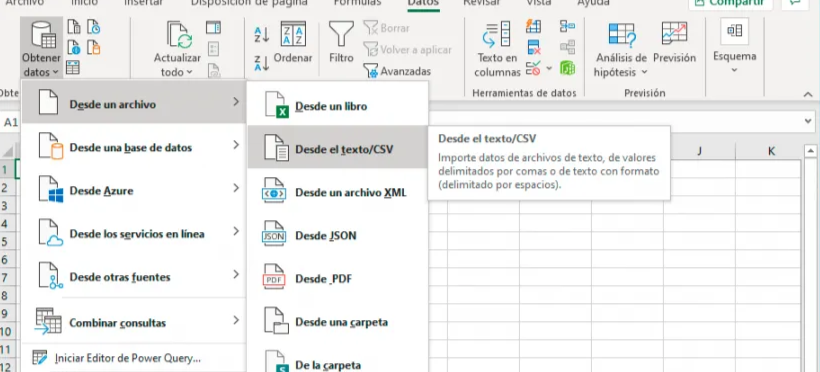
Task: Click the Excel workbook icon beside Desde un libro
Action: [277, 105]
